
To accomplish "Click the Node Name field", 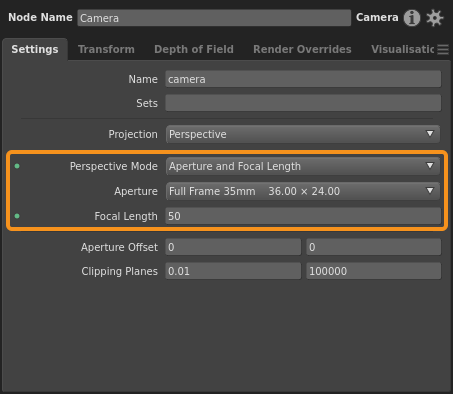I will 214,18.
